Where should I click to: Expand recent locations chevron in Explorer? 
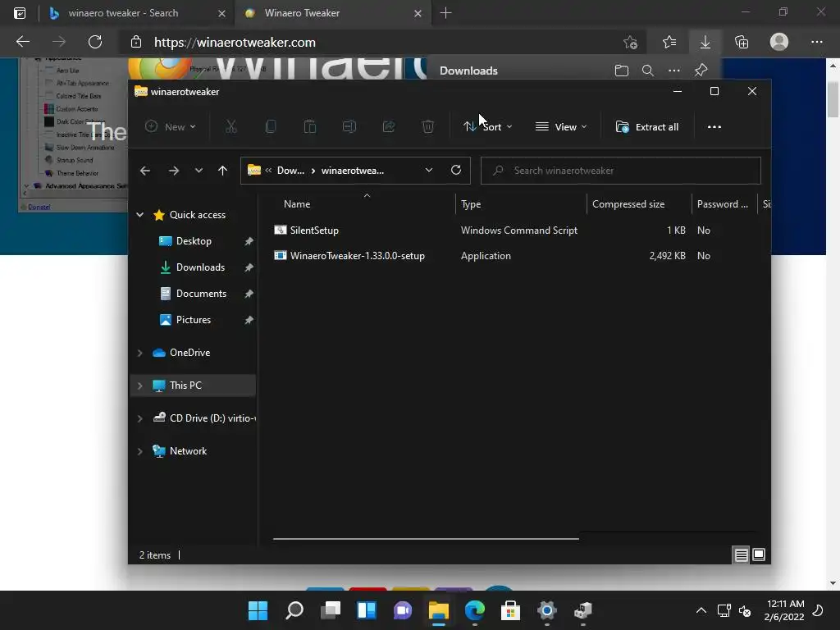(x=199, y=171)
